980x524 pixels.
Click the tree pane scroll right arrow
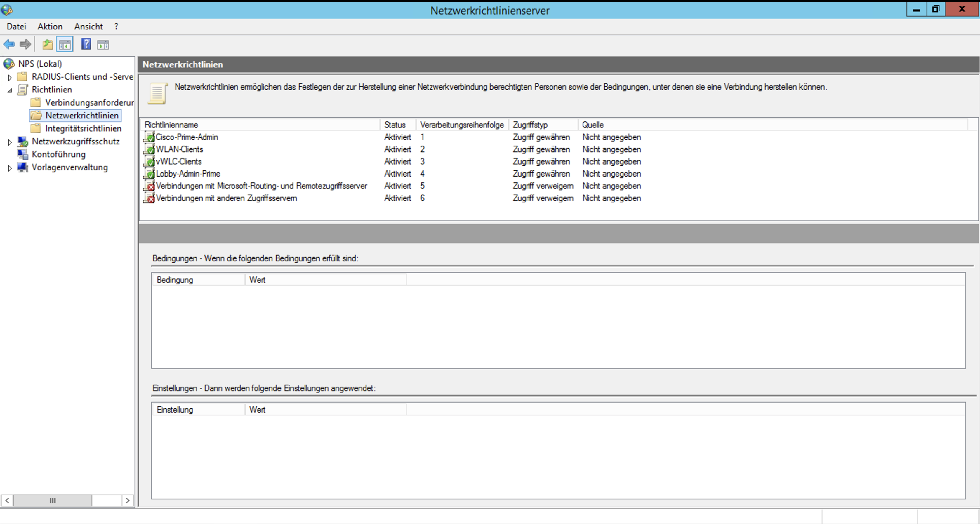128,500
